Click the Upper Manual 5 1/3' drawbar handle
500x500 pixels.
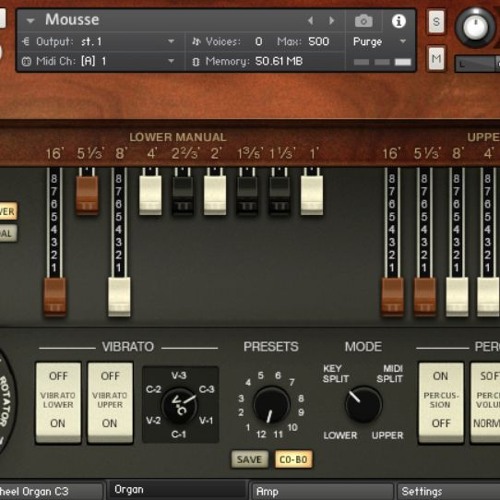click(x=425, y=297)
